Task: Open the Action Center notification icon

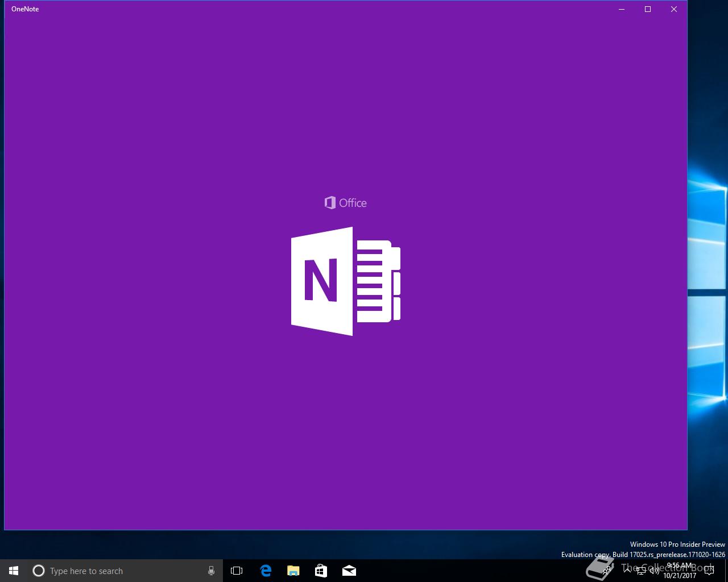Action: coord(709,571)
